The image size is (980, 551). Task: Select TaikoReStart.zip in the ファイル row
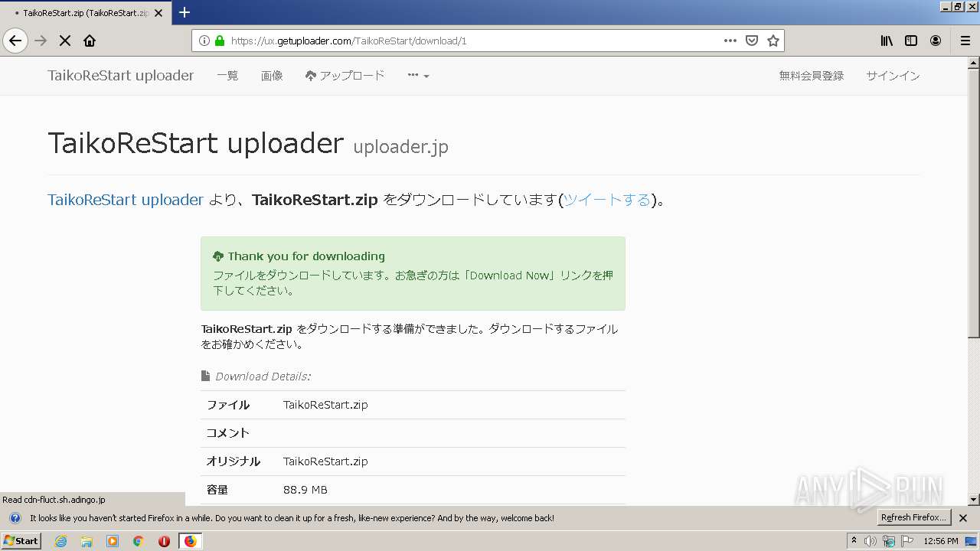325,405
